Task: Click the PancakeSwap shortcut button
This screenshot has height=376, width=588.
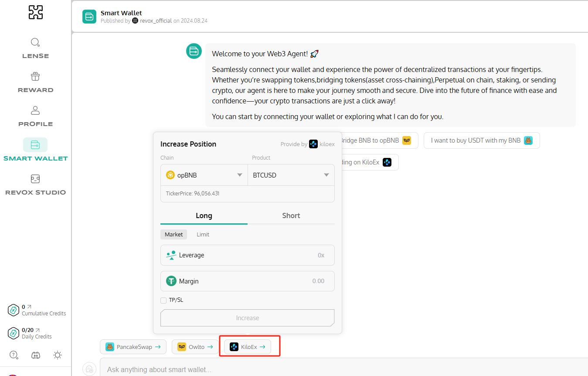Action: [x=133, y=347]
